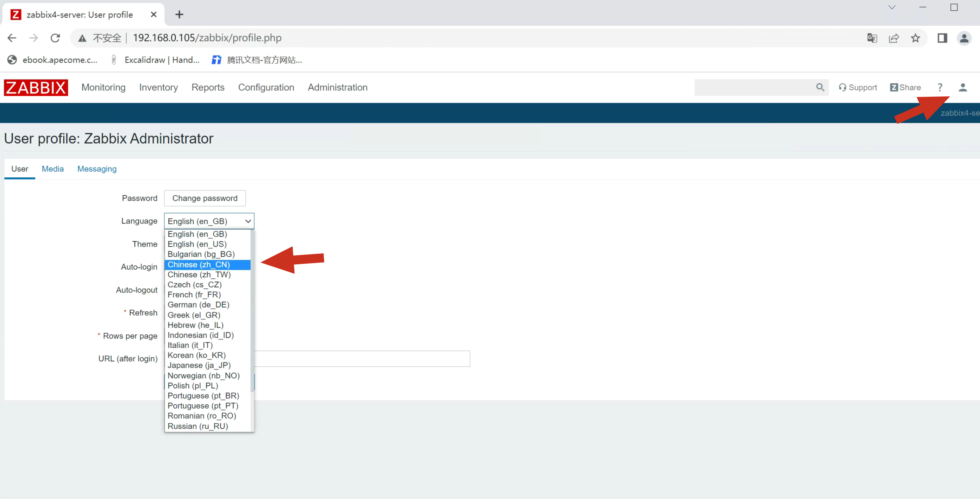The image size is (980, 499).
Task: Bookmark this page with star icon
Action: tap(915, 38)
